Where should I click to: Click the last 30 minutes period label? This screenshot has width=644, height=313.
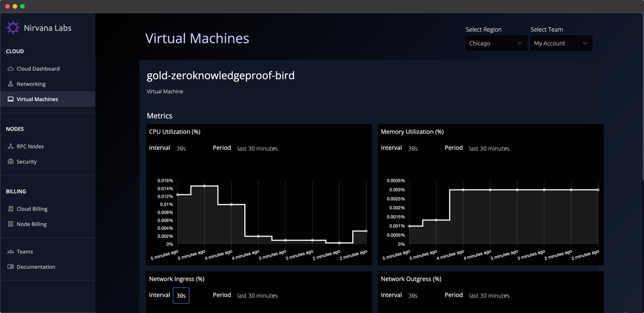257,148
